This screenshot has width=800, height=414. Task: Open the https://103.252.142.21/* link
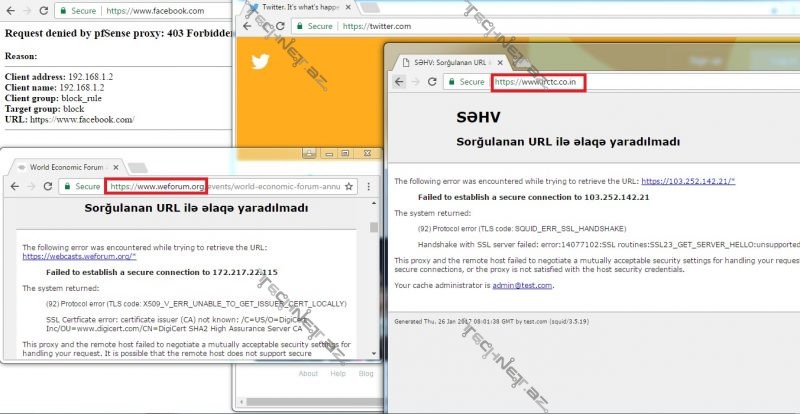[x=688, y=181]
